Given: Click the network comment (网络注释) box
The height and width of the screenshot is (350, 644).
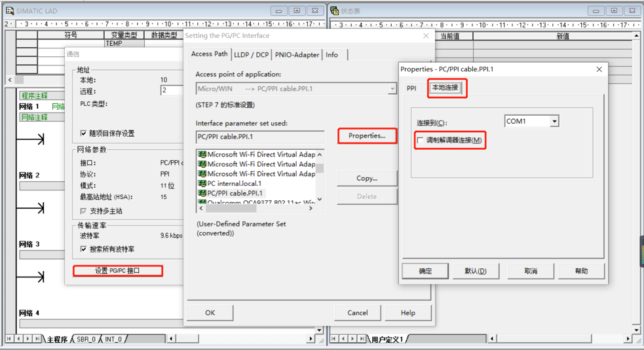Looking at the screenshot, I should coord(42,117).
